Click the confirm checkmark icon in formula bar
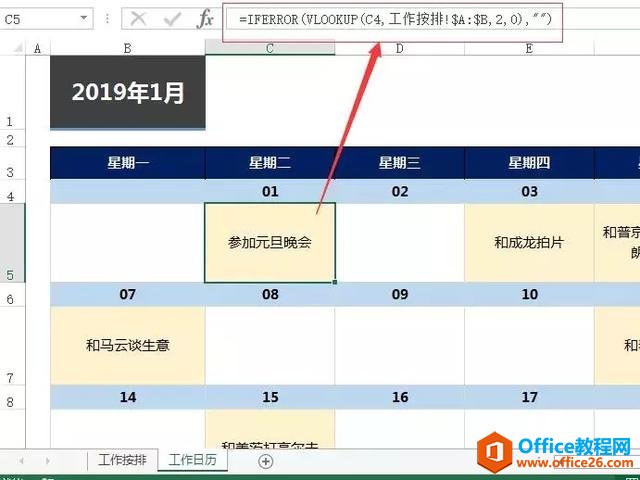Image resolution: width=640 pixels, height=480 pixels. pyautogui.click(x=172, y=19)
